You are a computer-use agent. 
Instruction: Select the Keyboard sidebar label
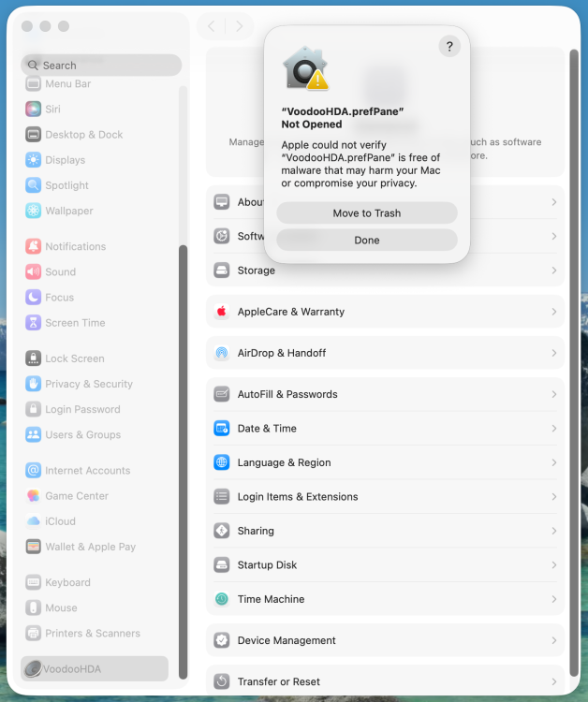coord(67,582)
